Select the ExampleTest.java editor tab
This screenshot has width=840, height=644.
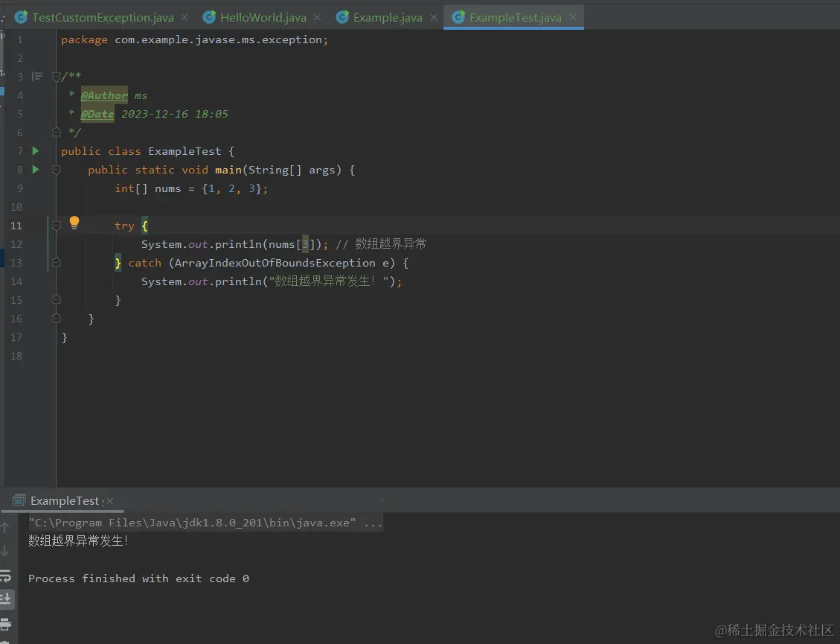516,17
